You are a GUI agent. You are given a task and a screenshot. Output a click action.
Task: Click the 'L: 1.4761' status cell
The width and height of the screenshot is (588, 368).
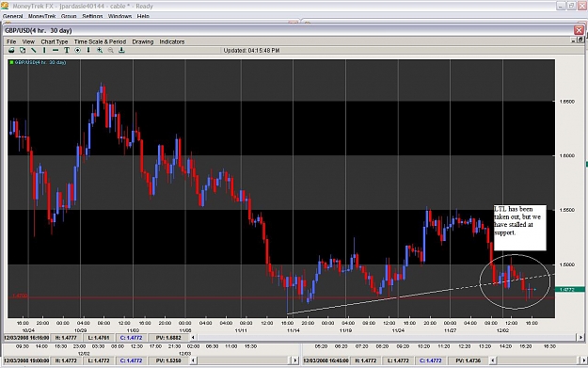pos(99,338)
